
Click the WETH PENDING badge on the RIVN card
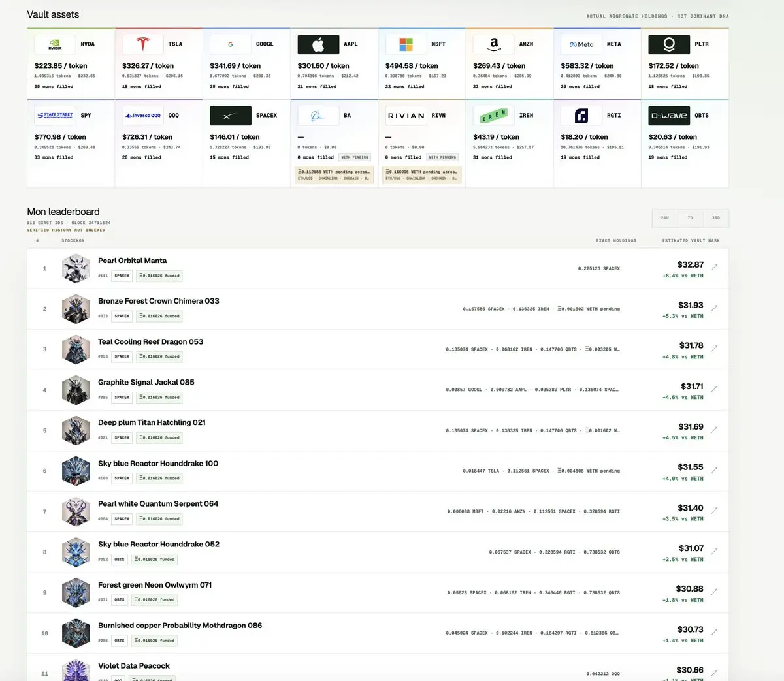(442, 157)
